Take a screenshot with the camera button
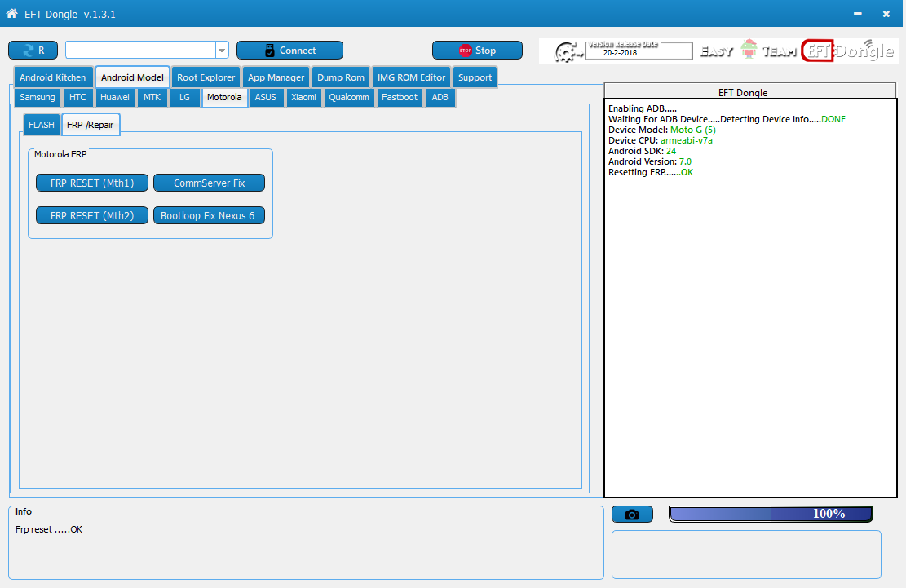This screenshot has width=906, height=588. pyautogui.click(x=632, y=514)
